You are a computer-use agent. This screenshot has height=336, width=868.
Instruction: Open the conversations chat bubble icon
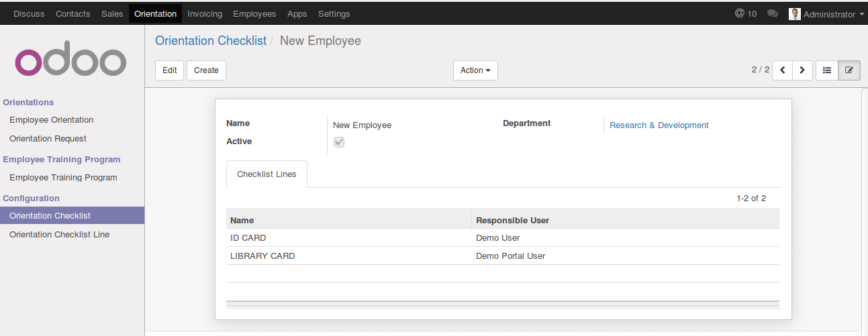coord(773,13)
